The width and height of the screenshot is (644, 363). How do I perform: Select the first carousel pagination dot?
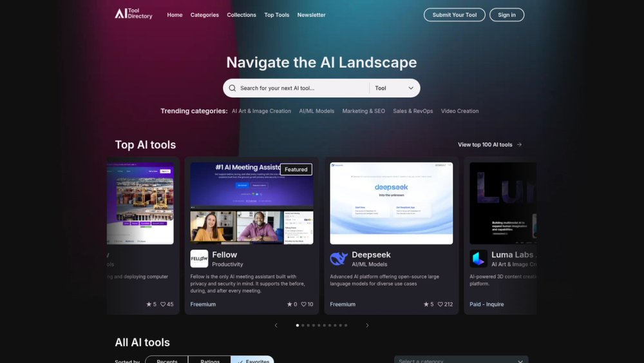click(298, 325)
